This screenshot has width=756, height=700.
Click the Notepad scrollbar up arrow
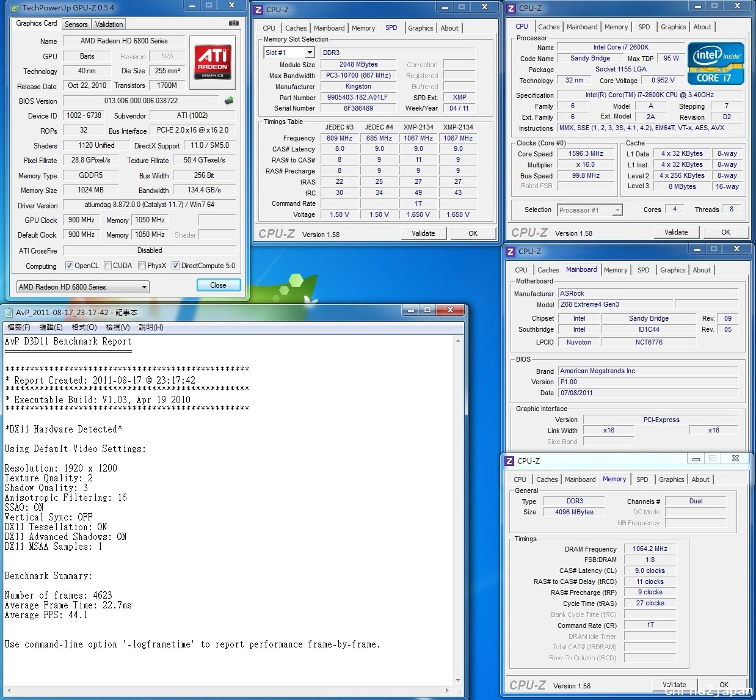tap(459, 341)
